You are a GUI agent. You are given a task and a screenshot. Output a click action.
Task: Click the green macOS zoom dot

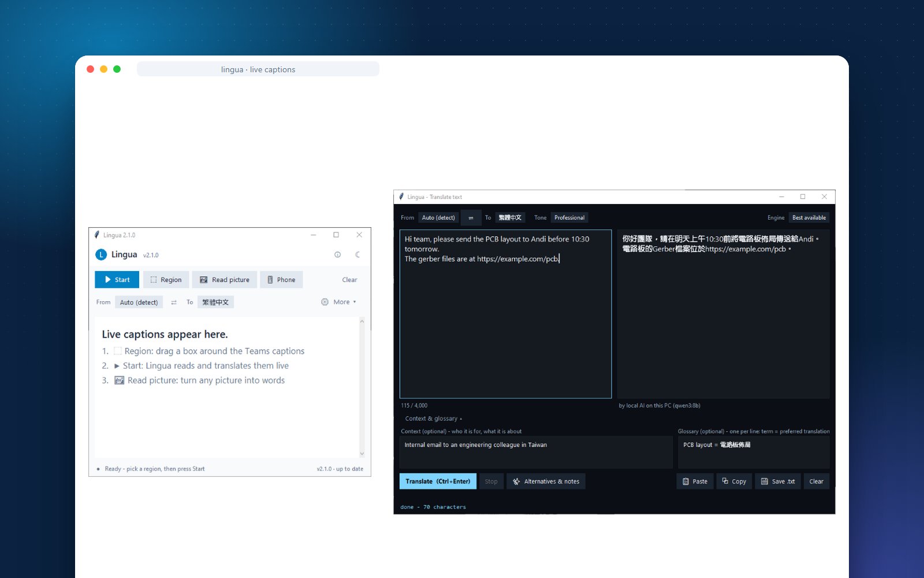pos(117,69)
